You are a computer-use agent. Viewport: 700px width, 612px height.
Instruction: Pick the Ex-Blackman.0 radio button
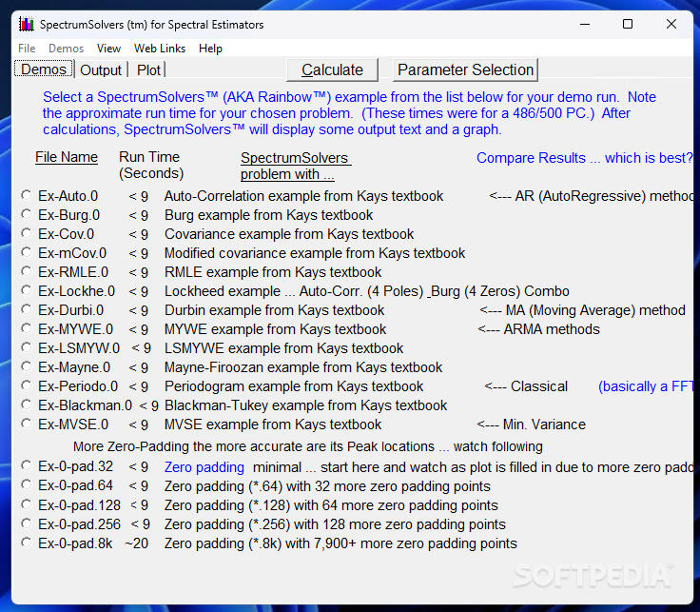(27, 405)
